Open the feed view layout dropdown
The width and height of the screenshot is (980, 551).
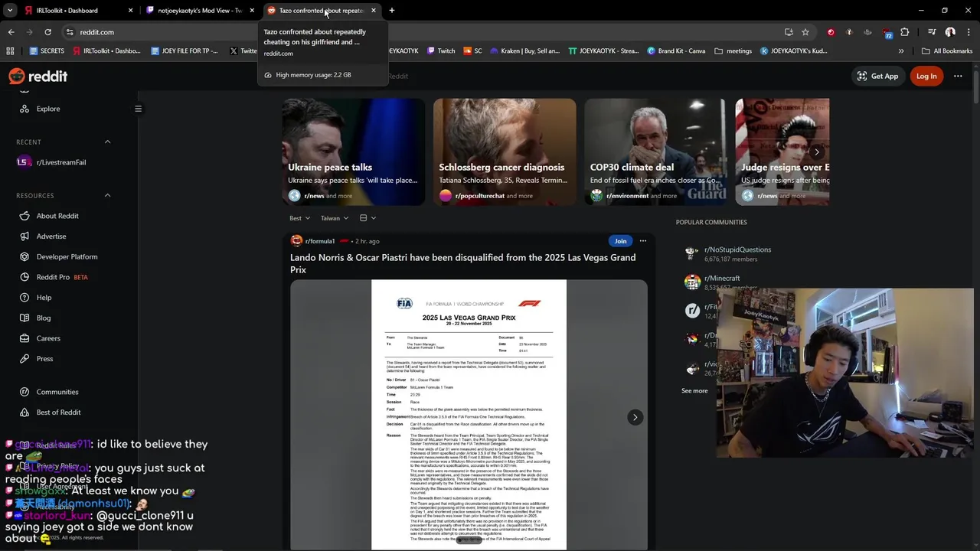(x=367, y=218)
